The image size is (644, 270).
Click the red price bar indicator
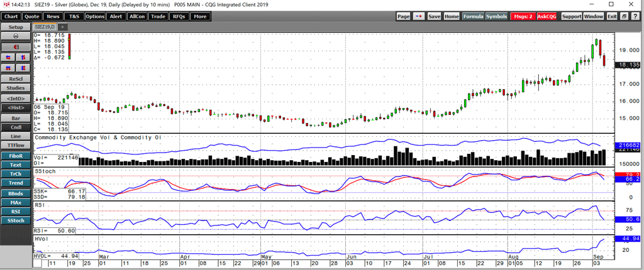(x=70, y=46)
